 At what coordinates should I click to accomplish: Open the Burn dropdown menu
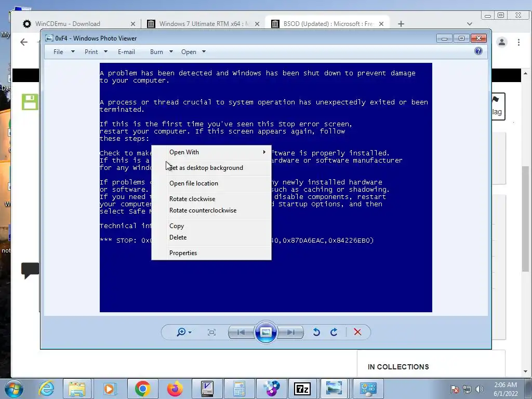(x=162, y=52)
